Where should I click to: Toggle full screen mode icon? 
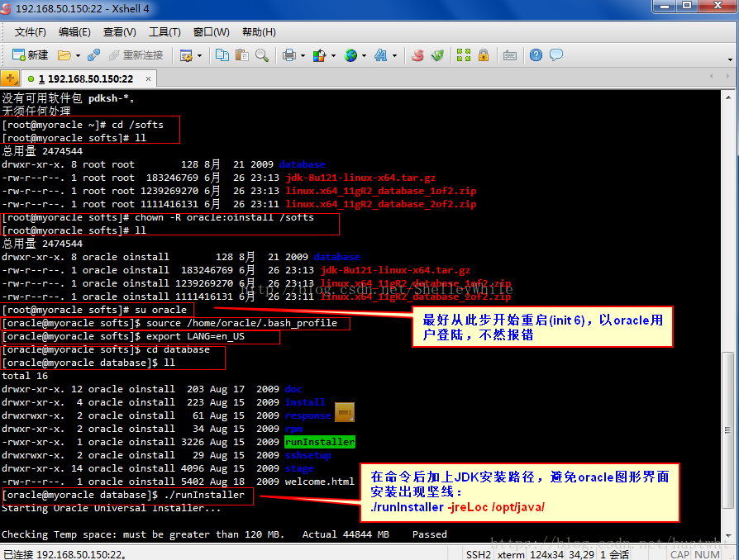coord(464,55)
